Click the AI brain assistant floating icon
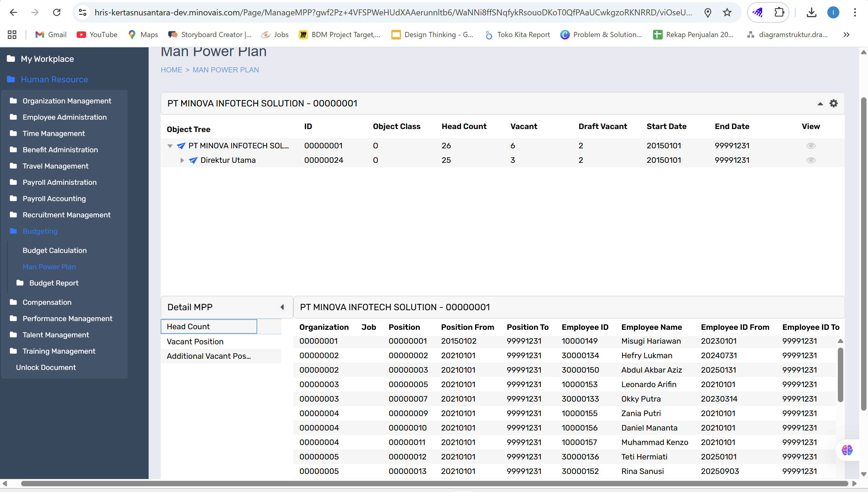868x492 pixels. tap(847, 450)
